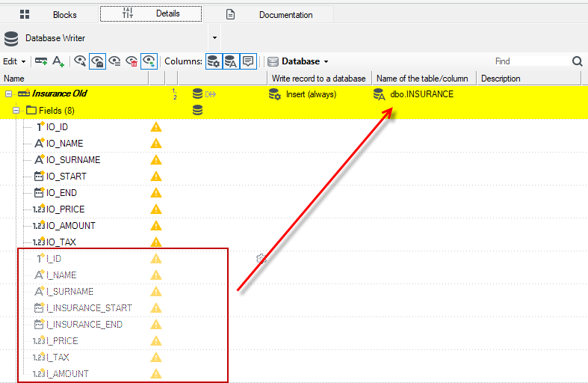Toggle the table/column name column button
This screenshot has height=383, width=588.
point(231,61)
